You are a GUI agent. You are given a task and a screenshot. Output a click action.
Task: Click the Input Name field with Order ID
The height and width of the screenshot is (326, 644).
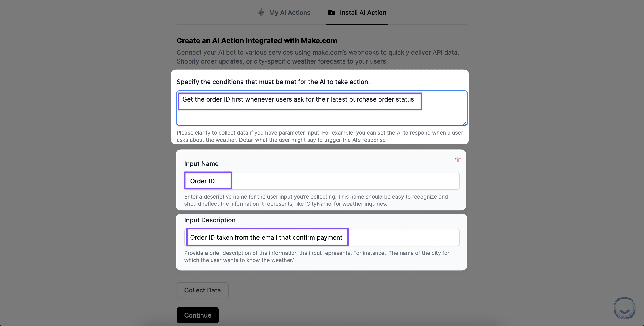click(x=322, y=181)
